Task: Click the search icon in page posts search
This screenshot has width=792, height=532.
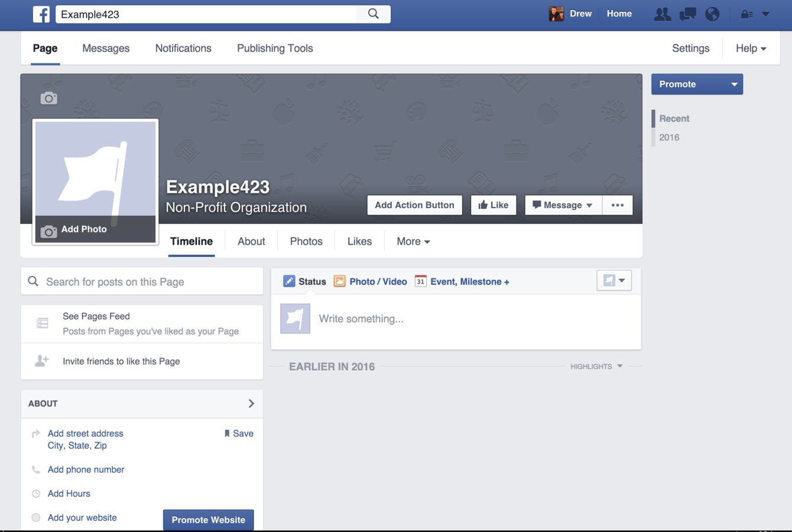Action: pyautogui.click(x=33, y=281)
